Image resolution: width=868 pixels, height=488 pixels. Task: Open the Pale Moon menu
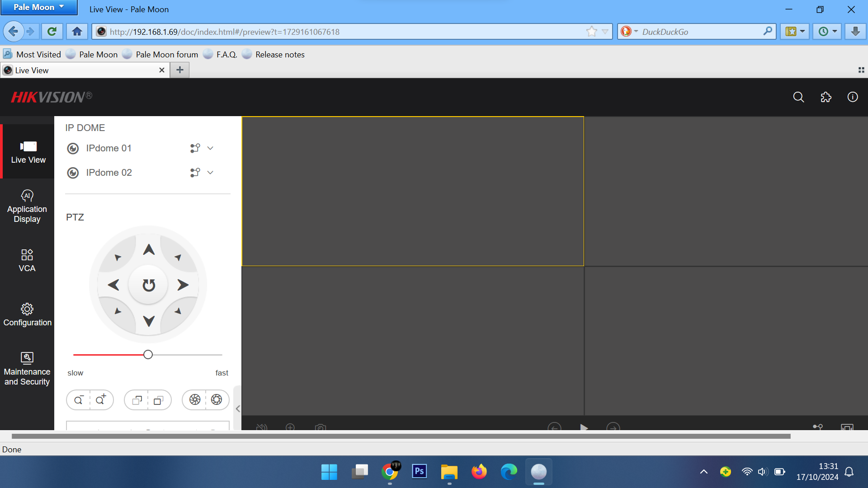click(x=39, y=7)
